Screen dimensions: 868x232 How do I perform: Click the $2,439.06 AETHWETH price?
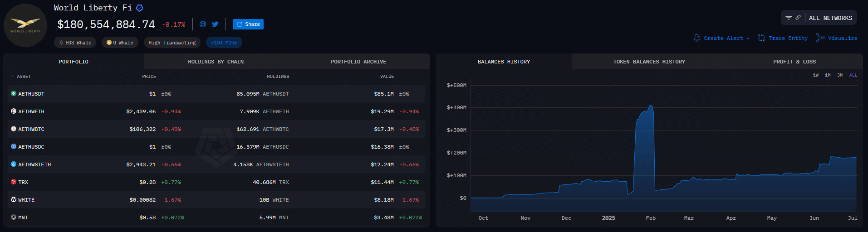click(141, 111)
